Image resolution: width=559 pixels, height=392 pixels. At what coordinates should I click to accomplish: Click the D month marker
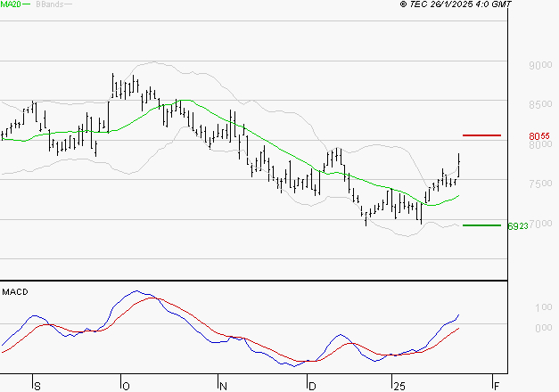312,387
